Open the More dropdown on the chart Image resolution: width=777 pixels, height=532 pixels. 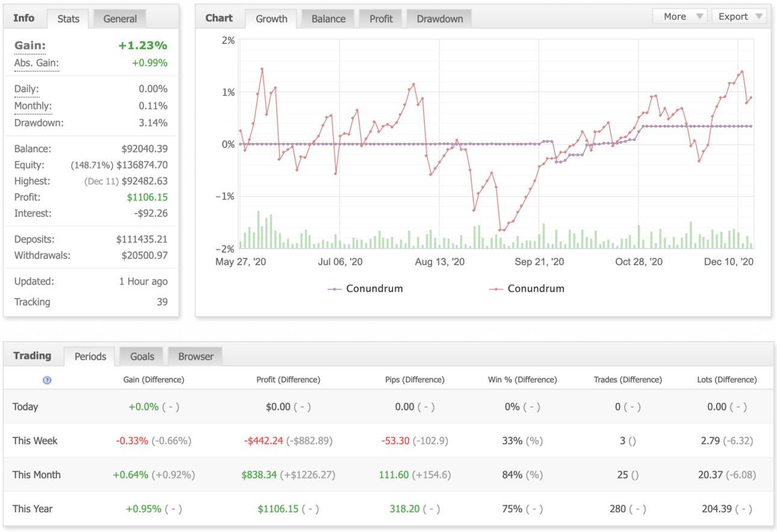coord(679,16)
